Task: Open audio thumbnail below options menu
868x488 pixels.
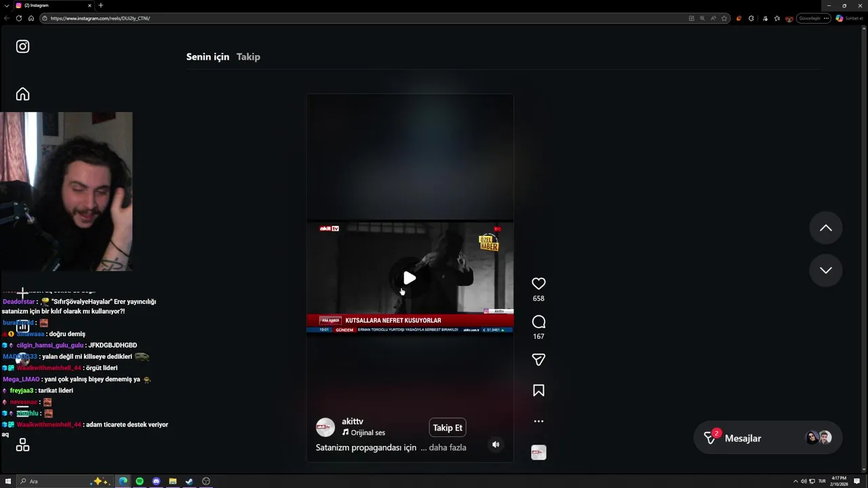Action: [538, 453]
